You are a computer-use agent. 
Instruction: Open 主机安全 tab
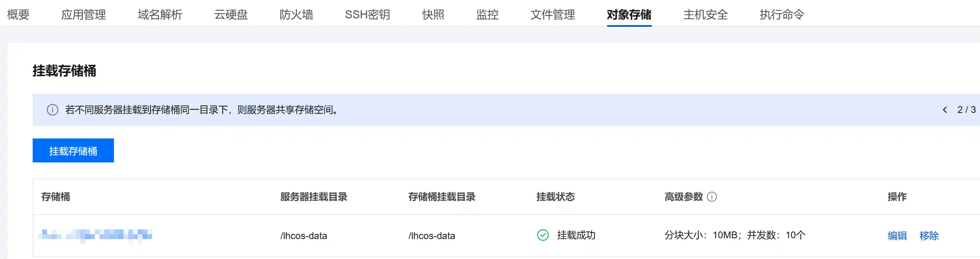706,14
